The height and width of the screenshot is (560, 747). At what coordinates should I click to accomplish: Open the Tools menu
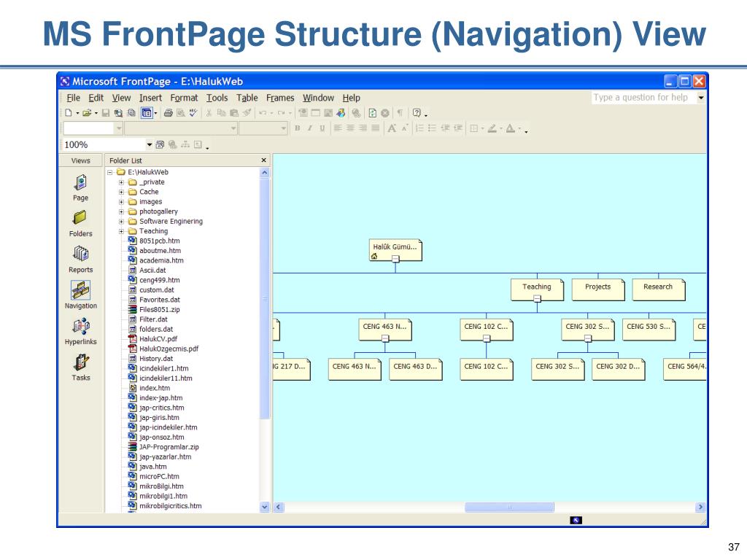coord(217,98)
